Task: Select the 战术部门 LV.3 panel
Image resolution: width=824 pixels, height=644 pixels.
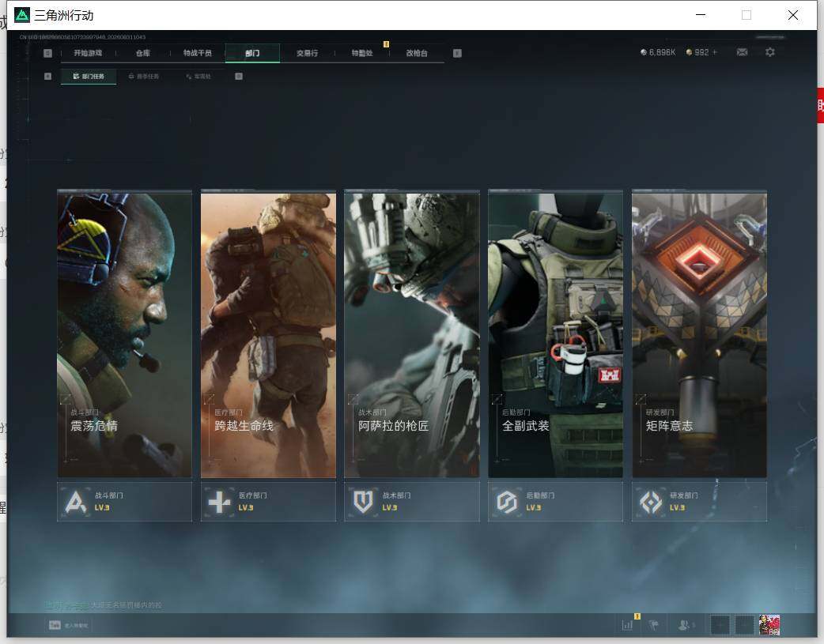Action: (x=412, y=502)
